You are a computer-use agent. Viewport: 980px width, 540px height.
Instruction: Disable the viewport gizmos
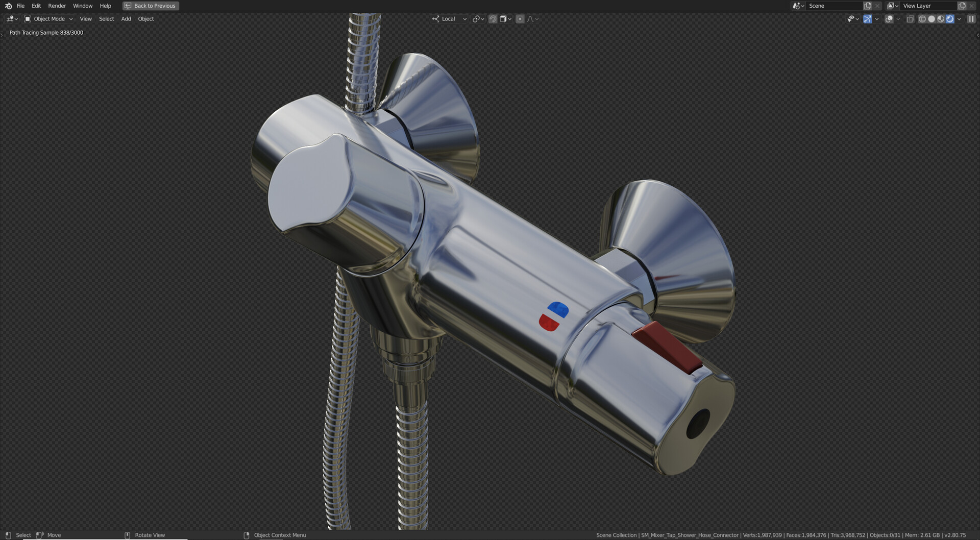(x=868, y=19)
